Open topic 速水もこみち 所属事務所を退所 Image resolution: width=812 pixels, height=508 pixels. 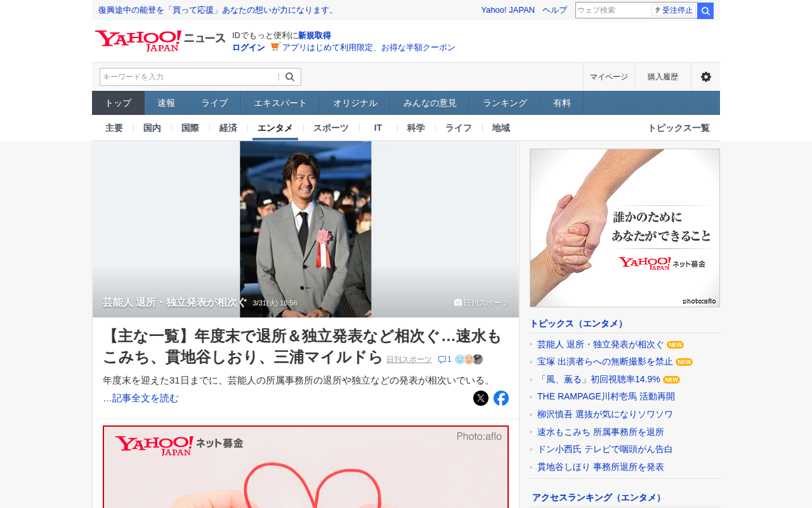[601, 432]
